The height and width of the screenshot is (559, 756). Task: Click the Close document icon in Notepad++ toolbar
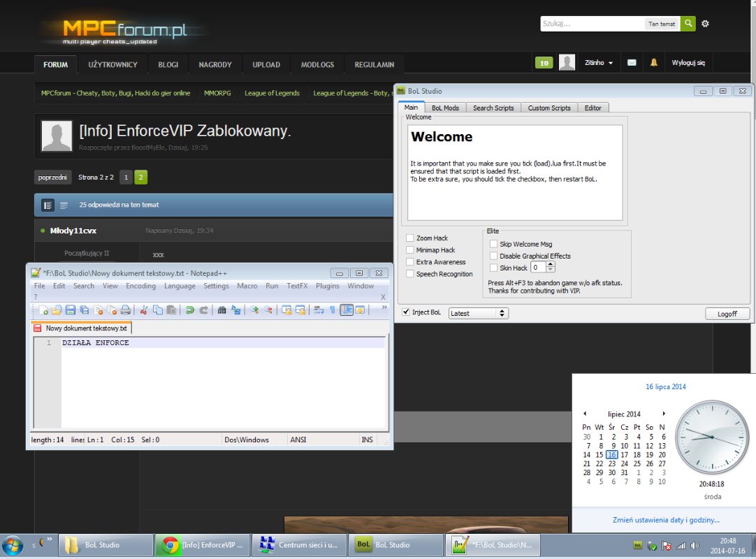(x=99, y=310)
